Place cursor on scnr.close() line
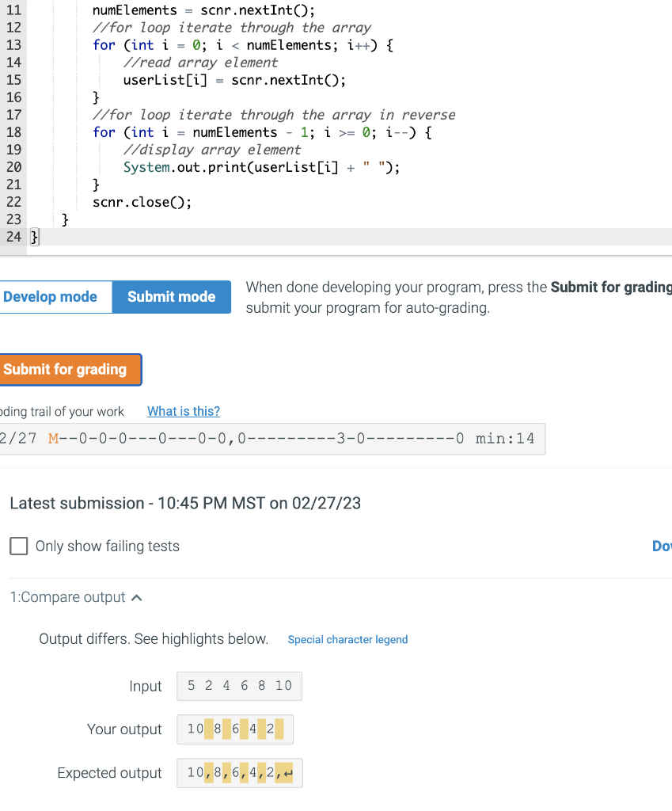 (x=141, y=201)
